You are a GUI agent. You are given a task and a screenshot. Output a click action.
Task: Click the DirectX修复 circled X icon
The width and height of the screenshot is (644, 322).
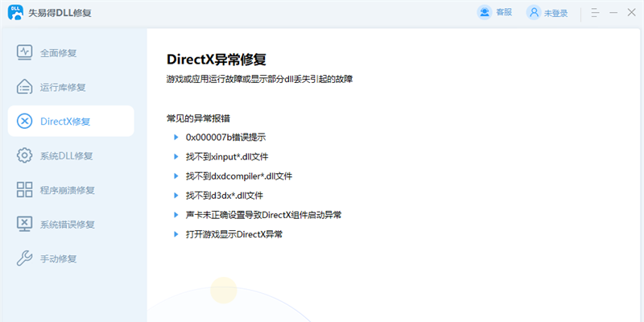(x=25, y=122)
